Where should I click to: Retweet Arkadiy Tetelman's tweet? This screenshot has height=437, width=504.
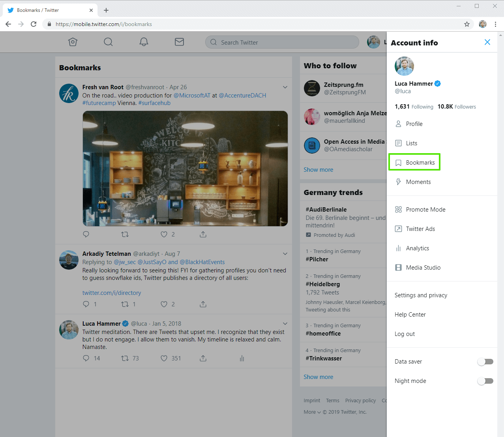[x=125, y=304]
